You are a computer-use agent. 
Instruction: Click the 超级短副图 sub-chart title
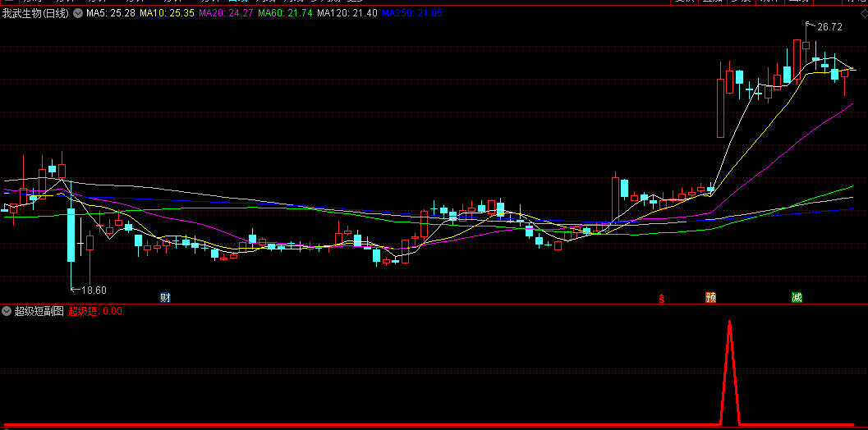(39, 311)
